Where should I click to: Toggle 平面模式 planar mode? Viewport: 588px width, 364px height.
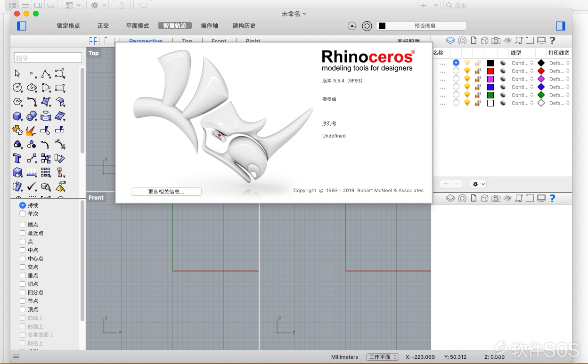tap(138, 26)
